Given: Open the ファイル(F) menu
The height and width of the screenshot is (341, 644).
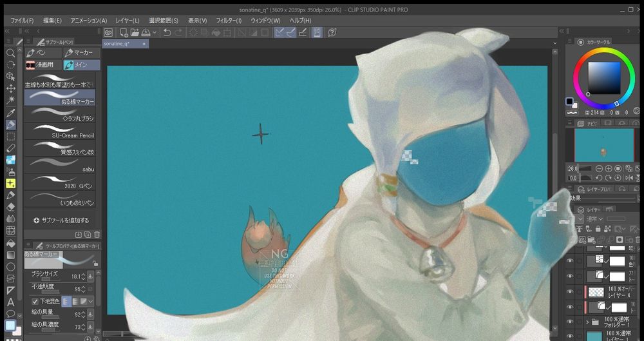Looking at the screenshot, I should [22, 20].
